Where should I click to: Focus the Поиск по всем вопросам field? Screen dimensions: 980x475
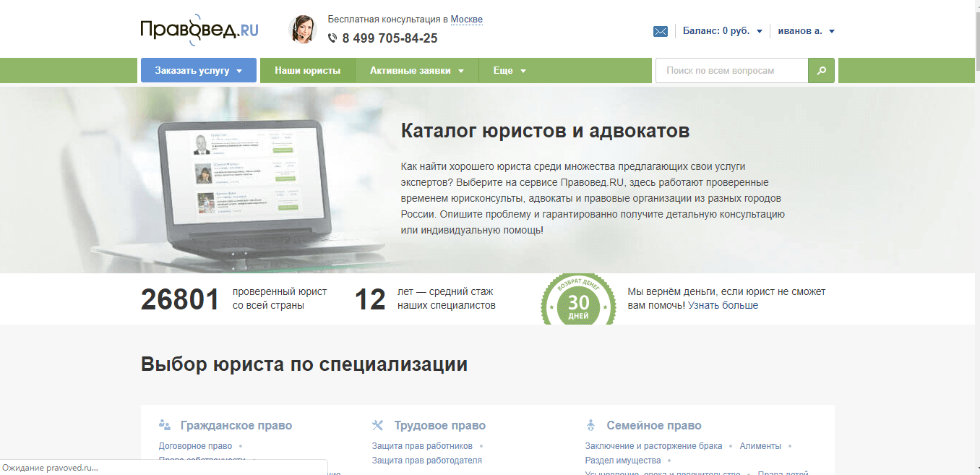click(731, 71)
